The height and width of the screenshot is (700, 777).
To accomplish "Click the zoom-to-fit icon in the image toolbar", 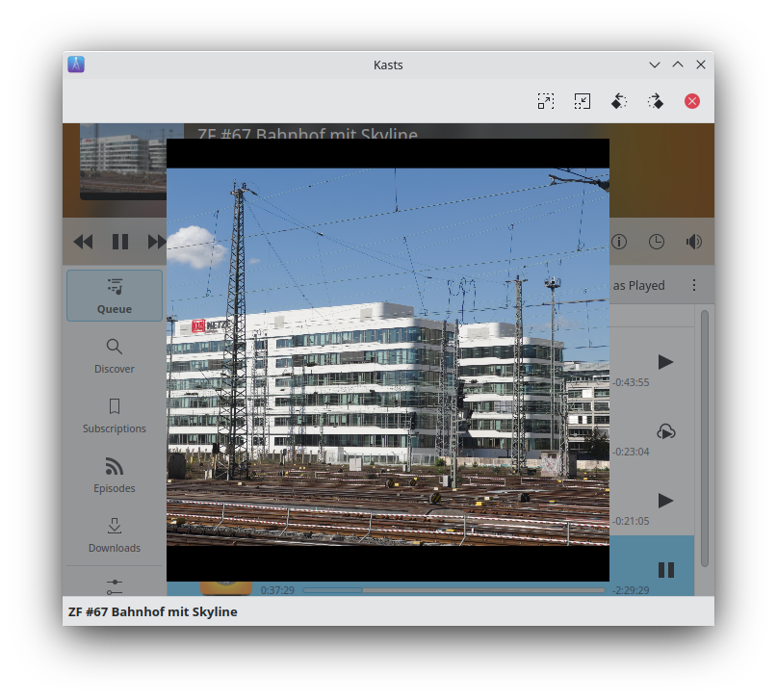I will [546, 101].
